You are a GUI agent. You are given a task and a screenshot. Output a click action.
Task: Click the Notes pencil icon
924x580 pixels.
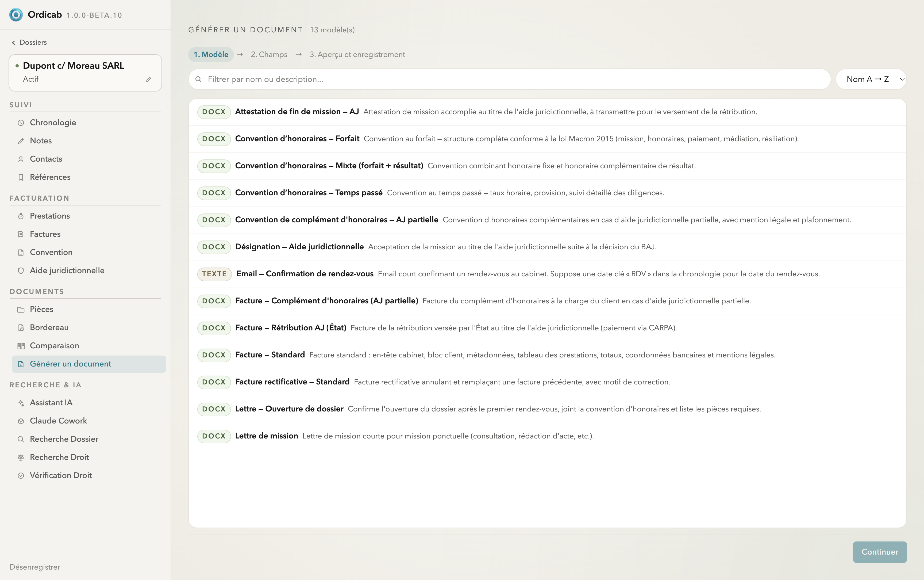tap(21, 141)
